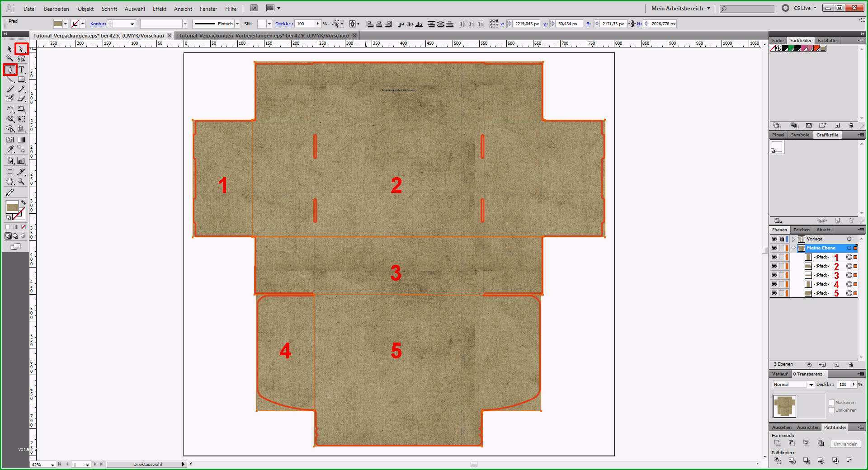Select the Lasso tool

pos(21,59)
